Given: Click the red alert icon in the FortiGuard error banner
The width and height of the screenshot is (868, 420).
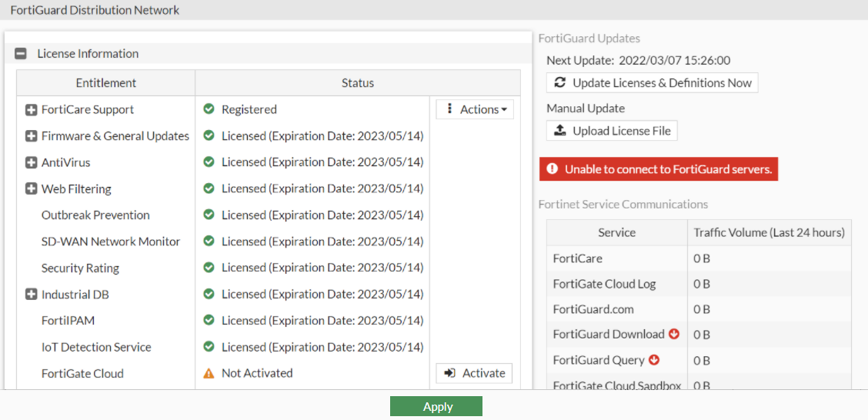Looking at the screenshot, I should (x=552, y=169).
